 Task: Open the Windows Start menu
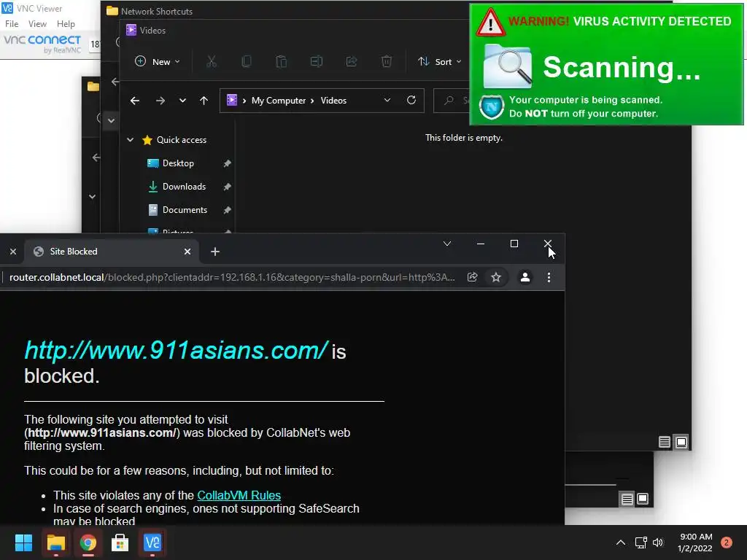(23, 542)
